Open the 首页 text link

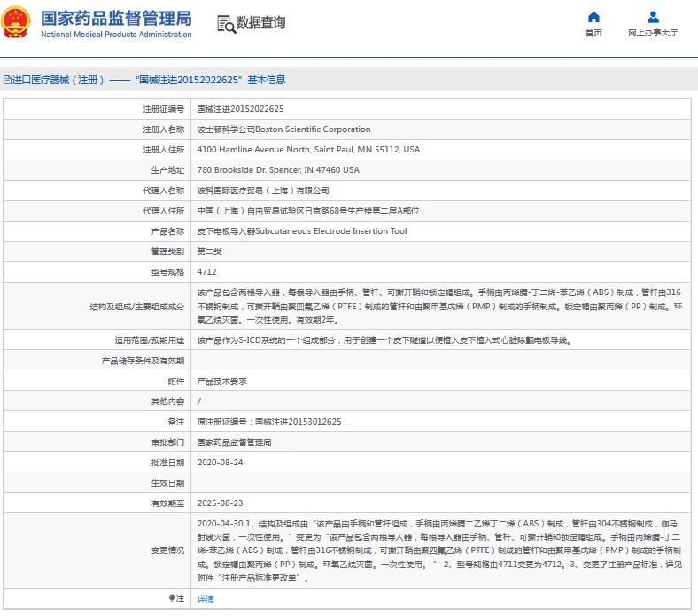593,33
